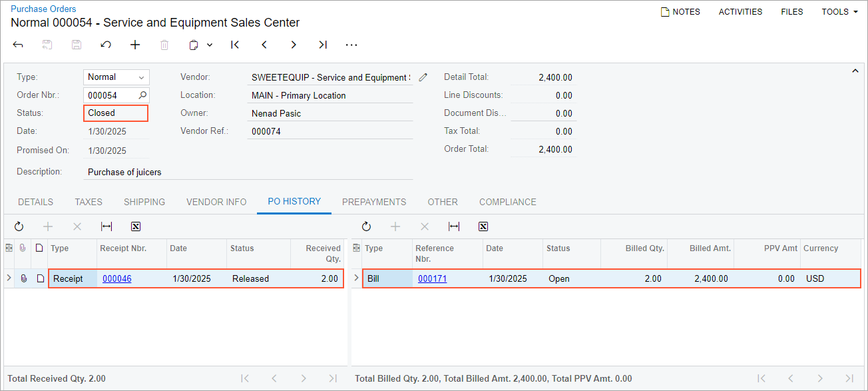Click the back arrow in the toolbar
The height and width of the screenshot is (391, 868).
tap(18, 45)
